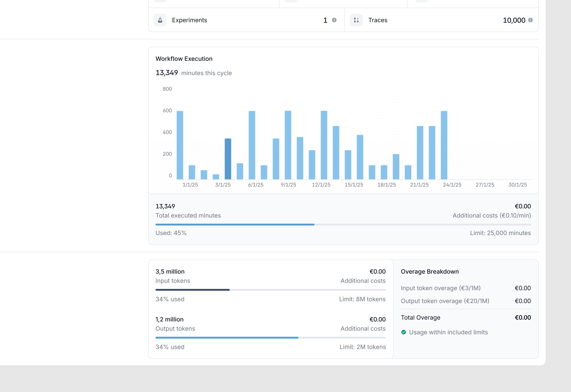The width and height of the screenshot is (571, 392).
Task: Click the Overage Breakdown heading
Action: click(x=430, y=271)
